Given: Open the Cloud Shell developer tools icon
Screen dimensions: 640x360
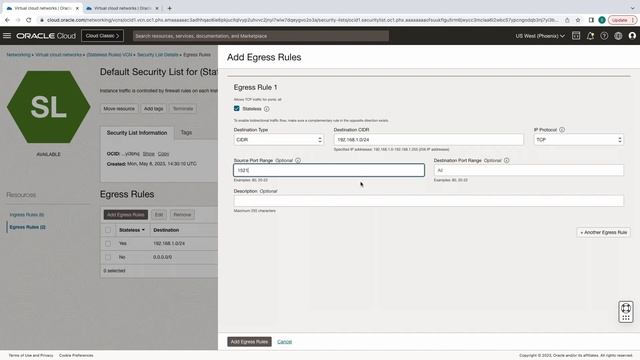Looking at the screenshot, I should [576, 36].
